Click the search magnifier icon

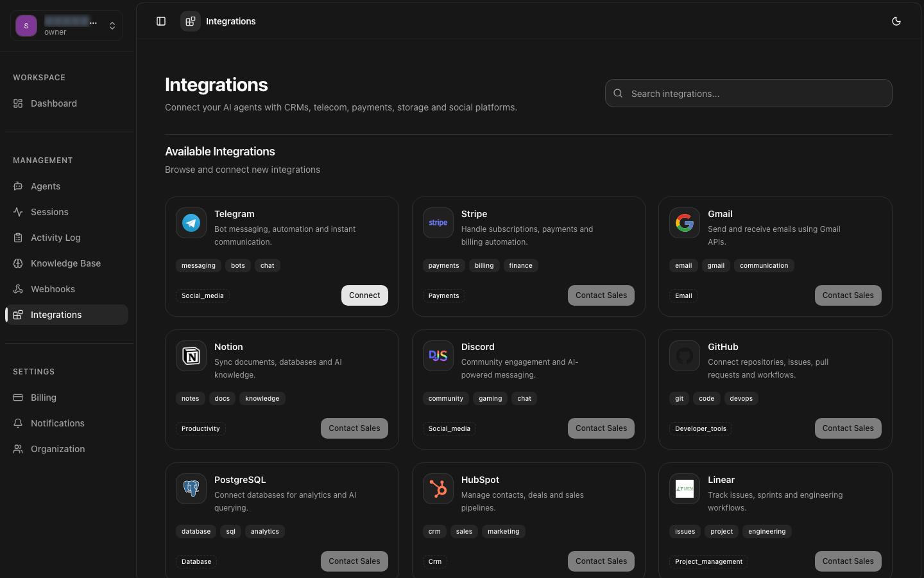[x=618, y=93]
